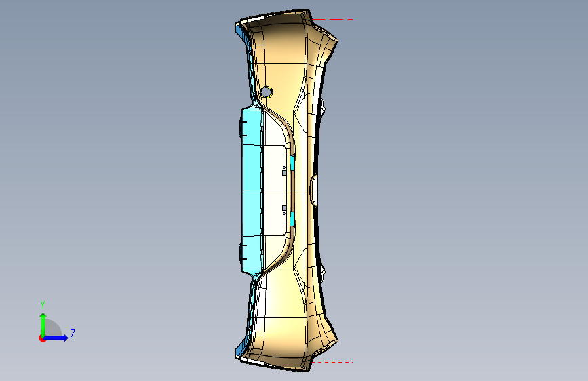Click the green Y axis arrow of the triad
This screenshot has width=588, height=381.
(x=43, y=324)
